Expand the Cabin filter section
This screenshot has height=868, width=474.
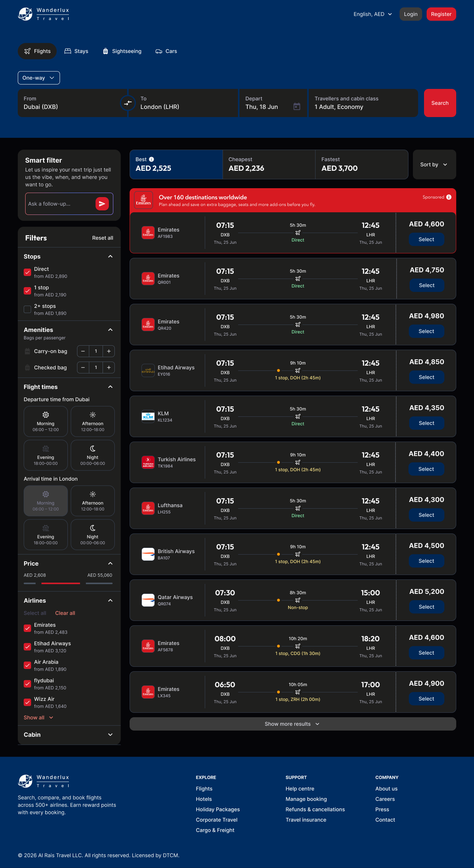point(110,735)
